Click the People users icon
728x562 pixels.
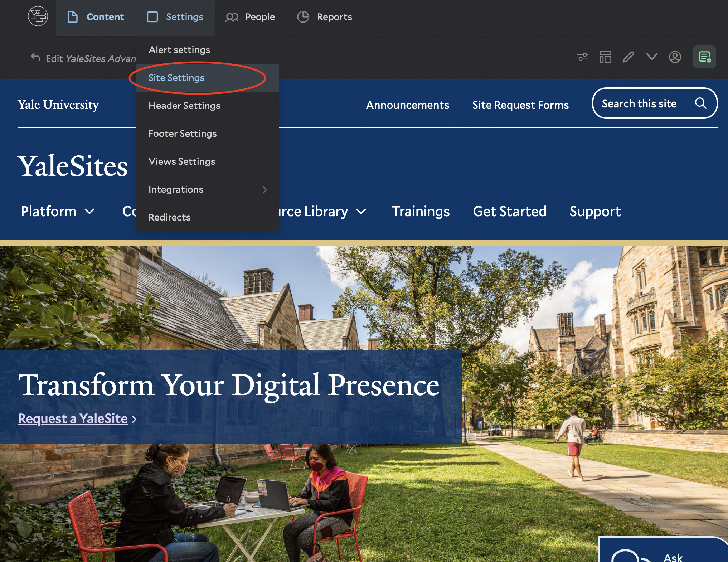pyautogui.click(x=232, y=17)
